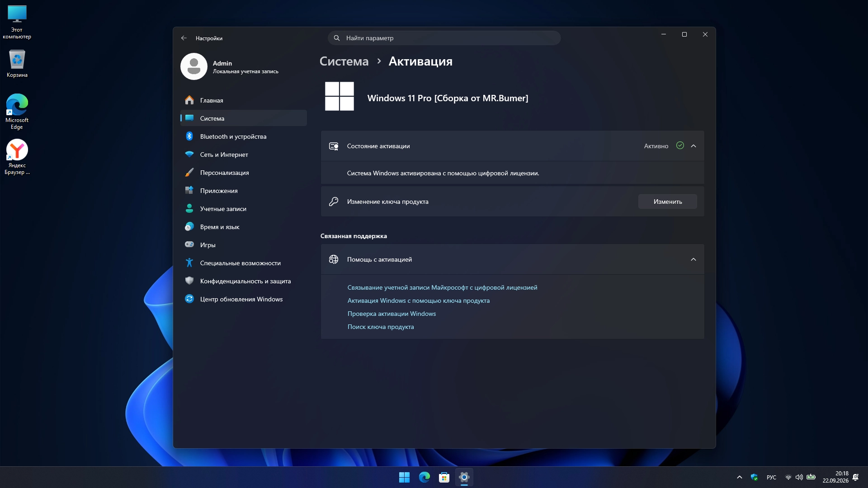
Task: Open Microsoft Store from taskbar
Action: [444, 477]
